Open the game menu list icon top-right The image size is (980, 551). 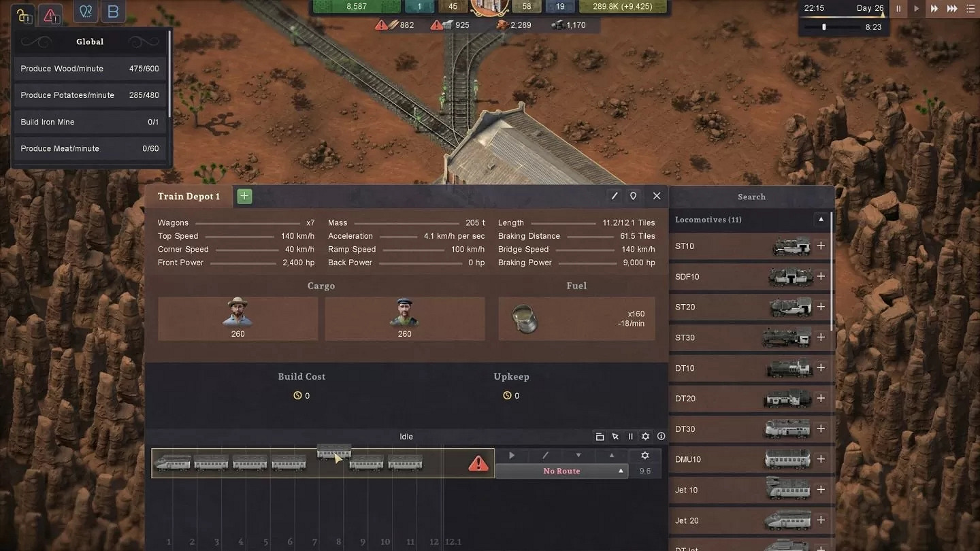pyautogui.click(x=970, y=9)
